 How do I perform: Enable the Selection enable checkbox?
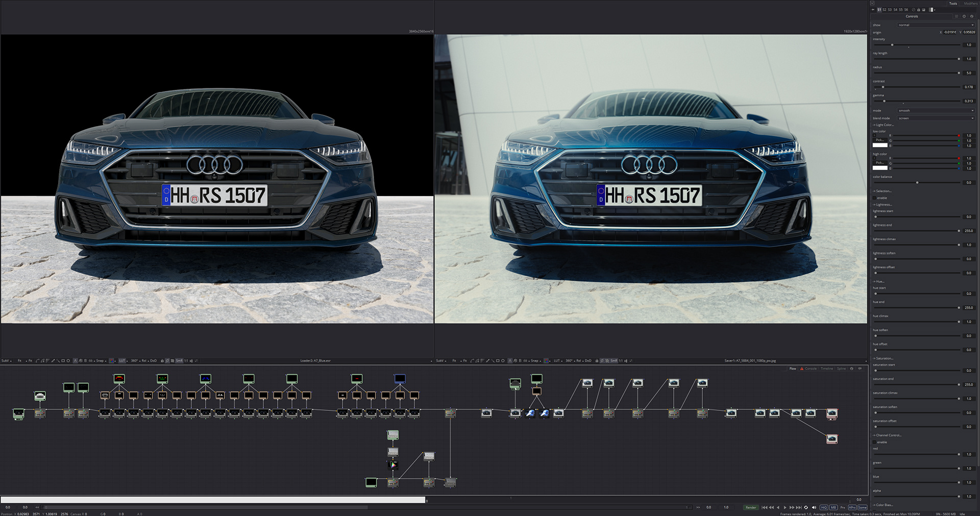pyautogui.click(x=874, y=198)
